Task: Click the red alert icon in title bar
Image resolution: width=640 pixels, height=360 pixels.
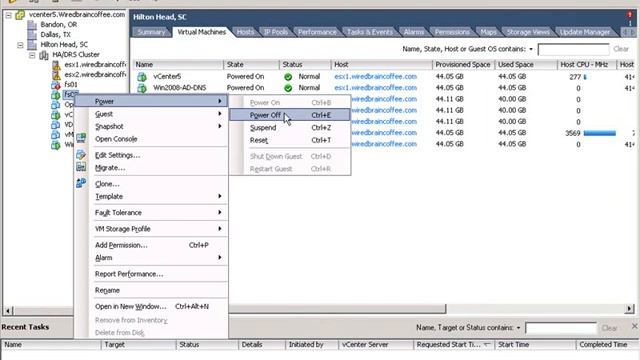Action: click(630, 15)
